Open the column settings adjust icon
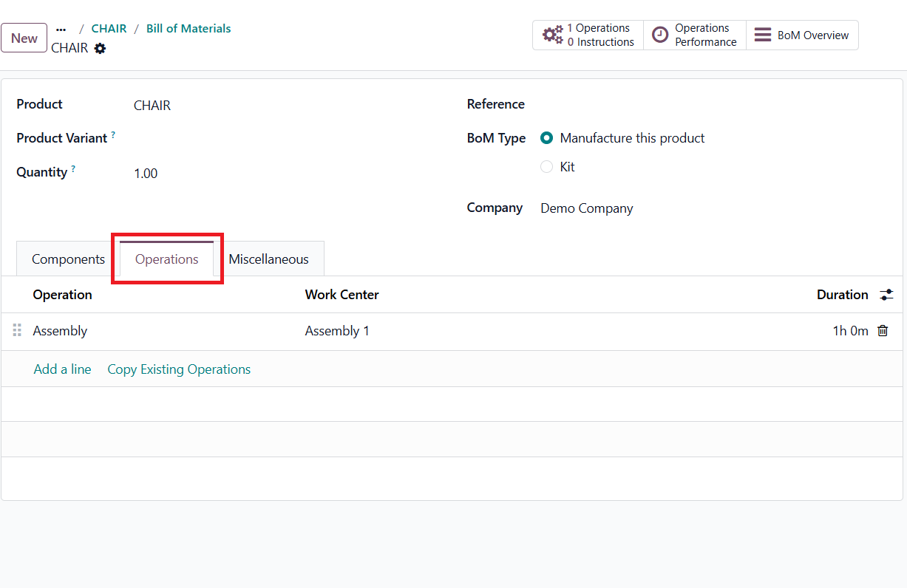Viewport: 907px width, 588px height. 886,295
